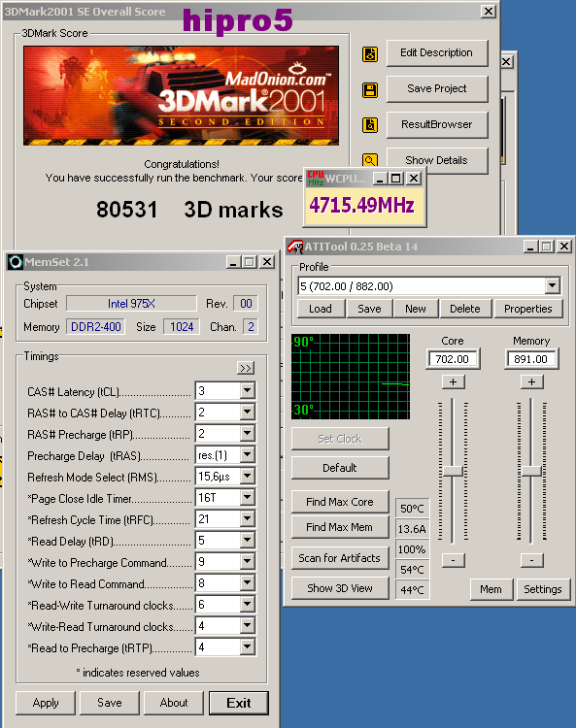Click the ResultBrowser icon in 3DMark
This screenshot has width=576, height=728.
coord(370,125)
